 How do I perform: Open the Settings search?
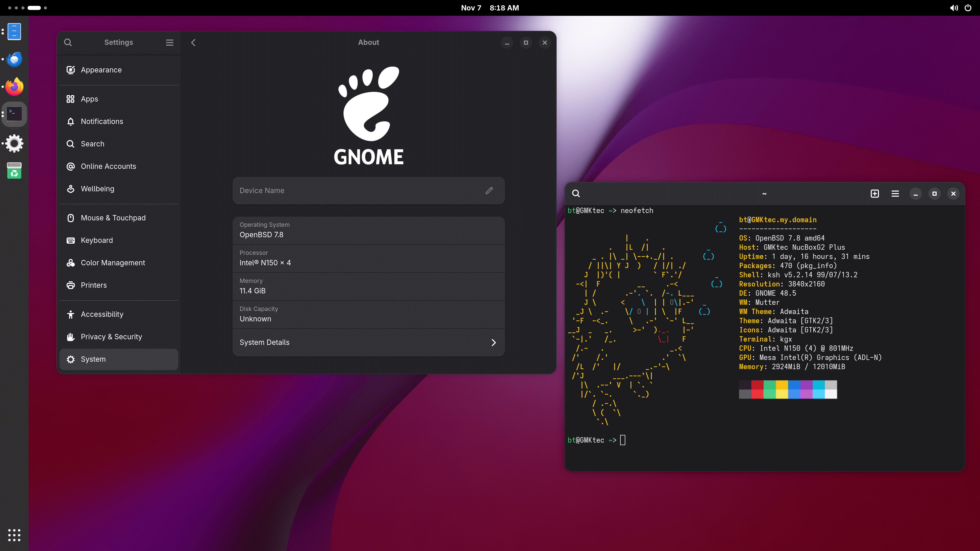pyautogui.click(x=68, y=42)
